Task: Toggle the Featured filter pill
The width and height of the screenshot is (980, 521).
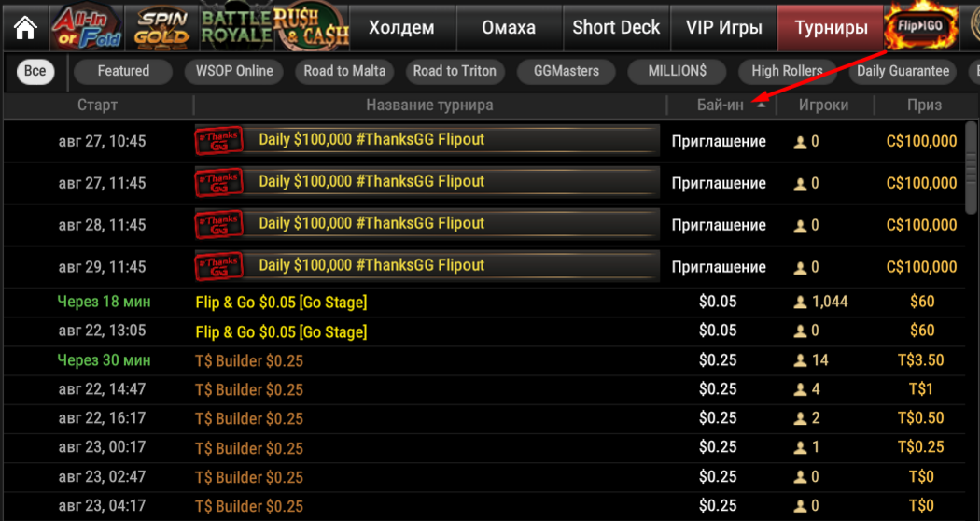Action: click(x=123, y=71)
